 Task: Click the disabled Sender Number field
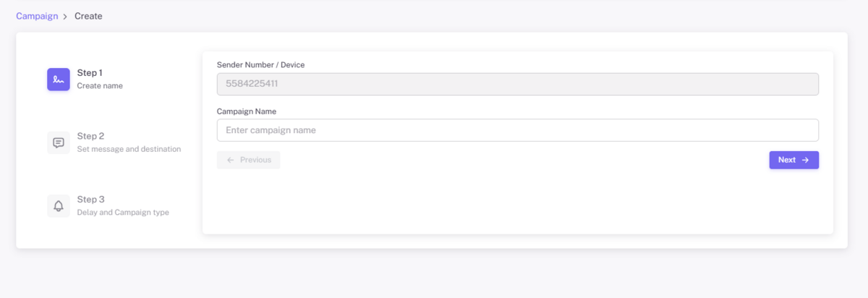coord(517,84)
